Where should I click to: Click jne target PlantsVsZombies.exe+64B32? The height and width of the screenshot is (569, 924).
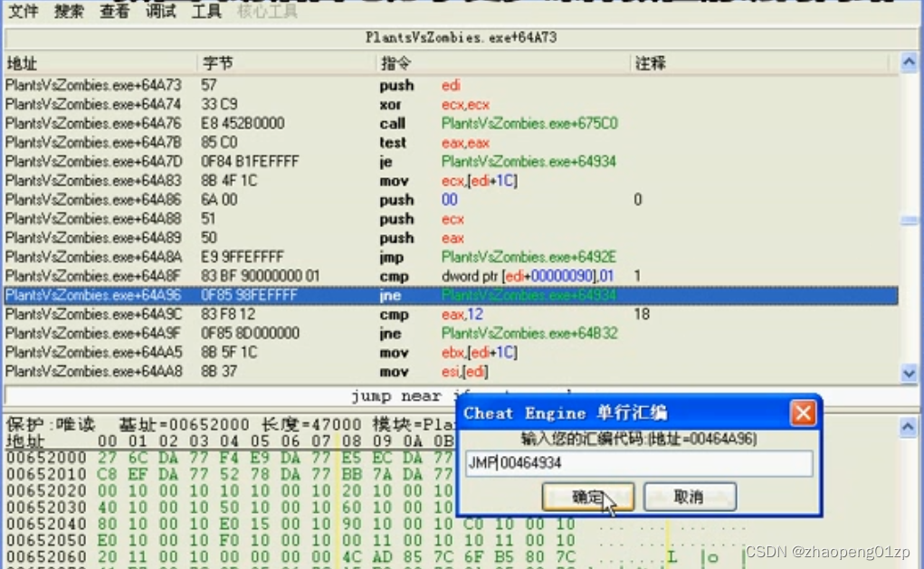[x=529, y=334]
